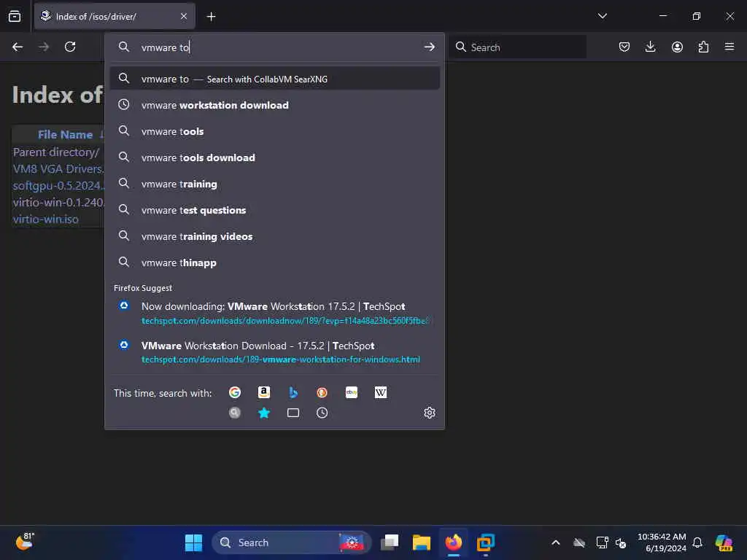
Task: Search this time with Google
Action: [235, 392]
